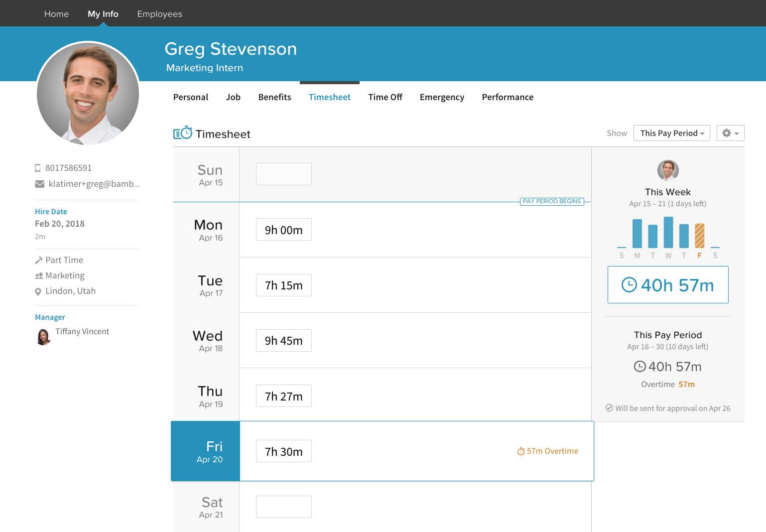Click the envelope email icon
Image resolution: width=766 pixels, height=532 pixels.
point(40,184)
